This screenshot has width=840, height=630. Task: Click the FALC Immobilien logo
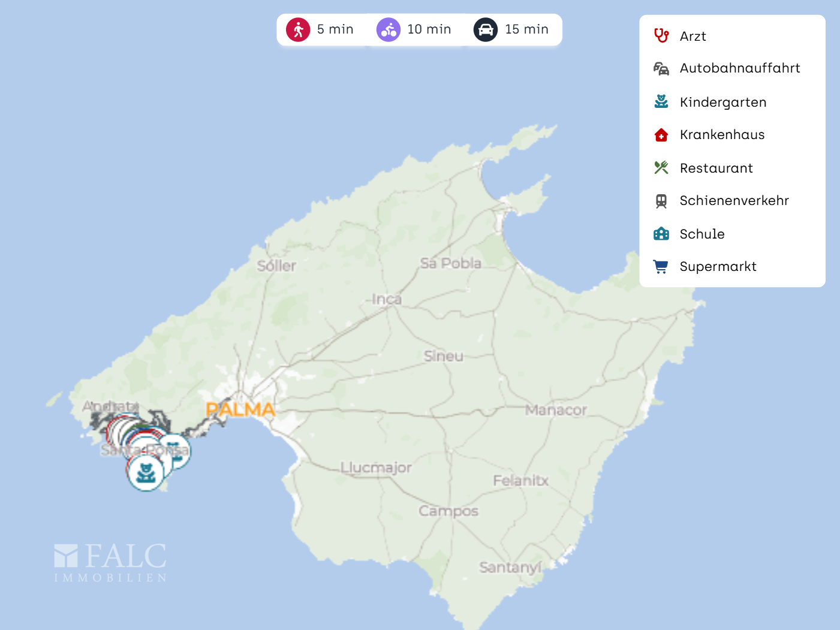[110, 562]
